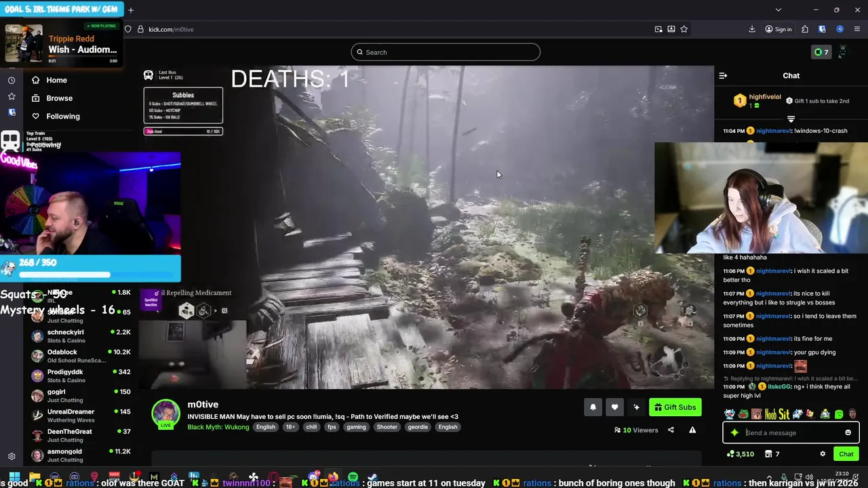Screen dimensions: 868x488
Task: Click the gear icon at the sidebar bottom
Action: click(11, 457)
